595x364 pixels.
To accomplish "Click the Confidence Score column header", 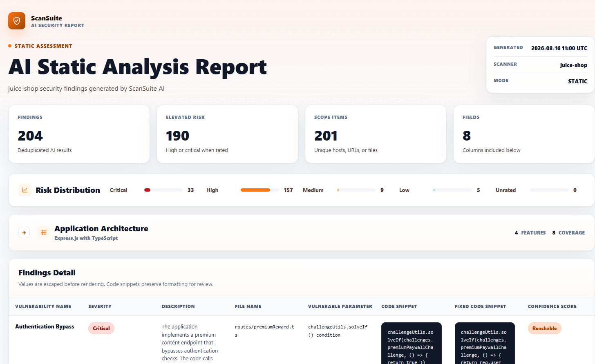I will point(552,306).
